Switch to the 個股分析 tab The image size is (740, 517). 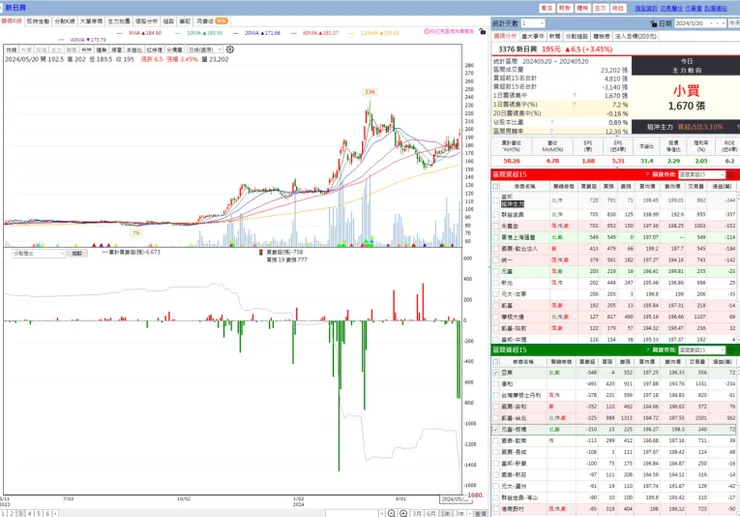click(x=146, y=21)
